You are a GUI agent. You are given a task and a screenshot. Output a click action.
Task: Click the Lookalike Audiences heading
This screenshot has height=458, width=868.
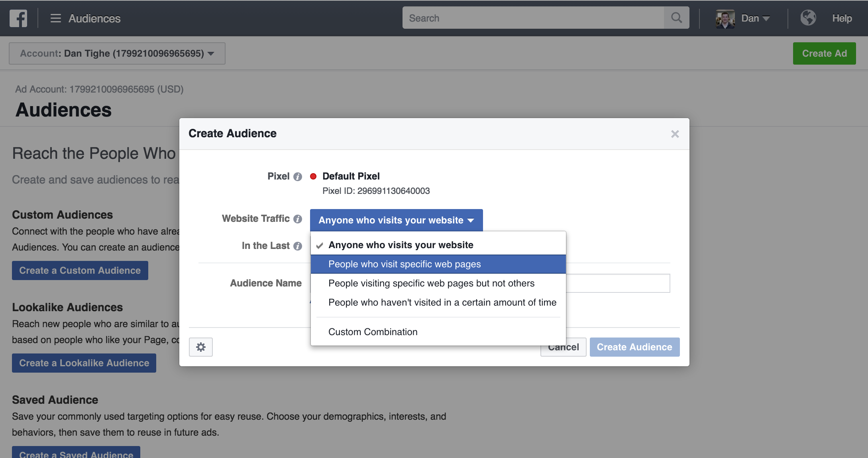[x=67, y=307]
